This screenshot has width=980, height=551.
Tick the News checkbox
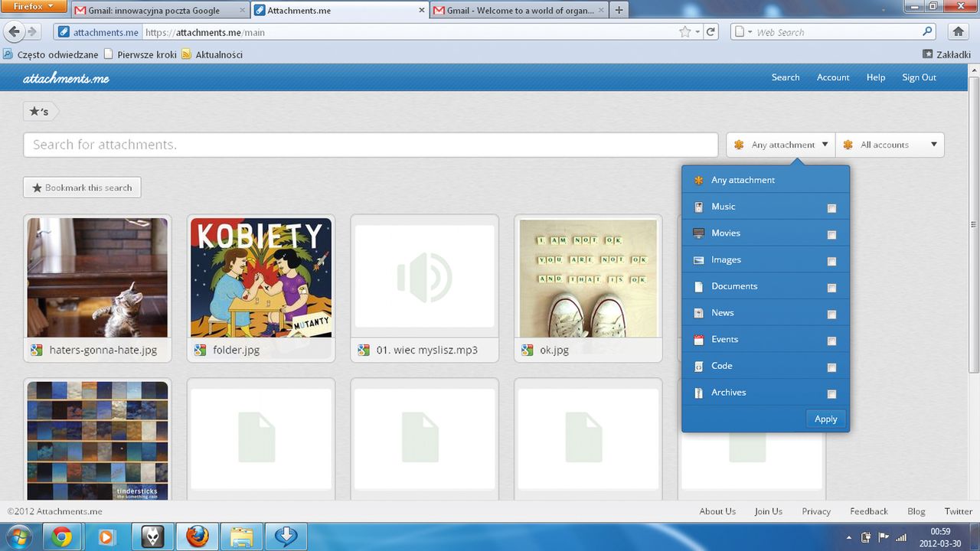coord(831,315)
